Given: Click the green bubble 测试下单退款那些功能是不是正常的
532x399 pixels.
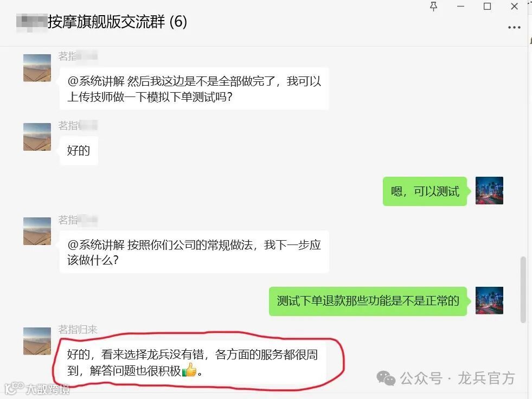Looking at the screenshot, I should [368, 301].
